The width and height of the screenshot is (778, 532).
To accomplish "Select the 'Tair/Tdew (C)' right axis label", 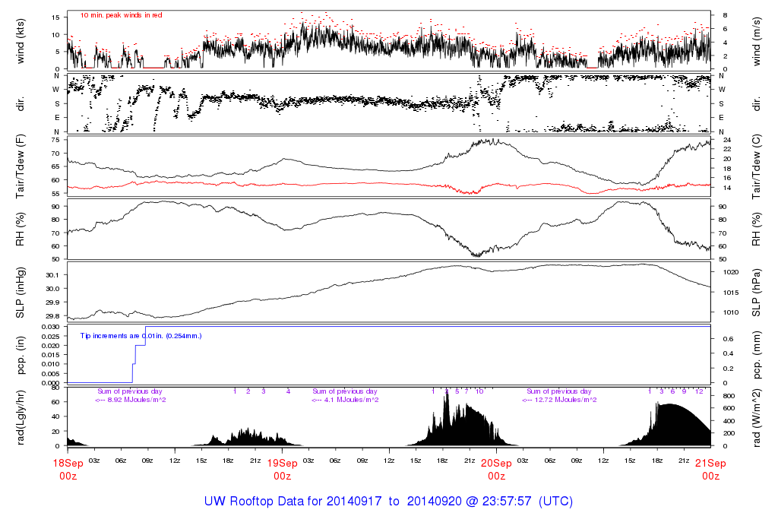I will coord(757,166).
